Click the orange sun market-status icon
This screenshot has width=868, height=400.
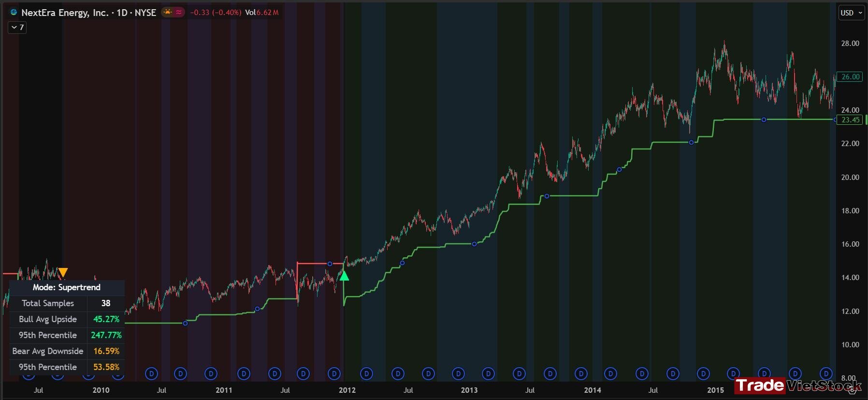pyautogui.click(x=167, y=12)
